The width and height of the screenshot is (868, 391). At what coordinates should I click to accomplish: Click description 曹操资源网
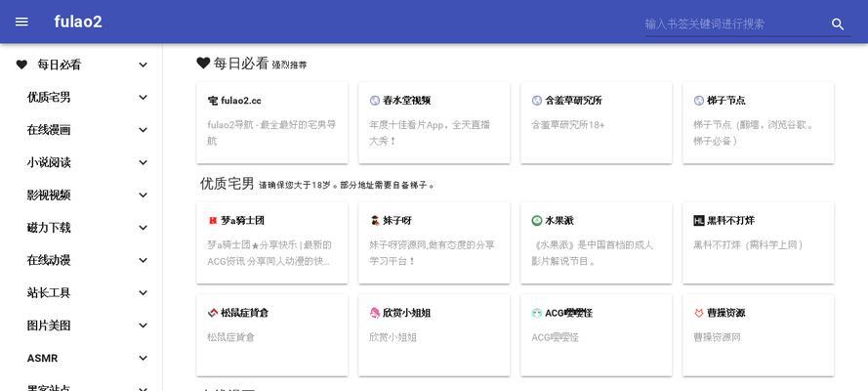tap(717, 337)
